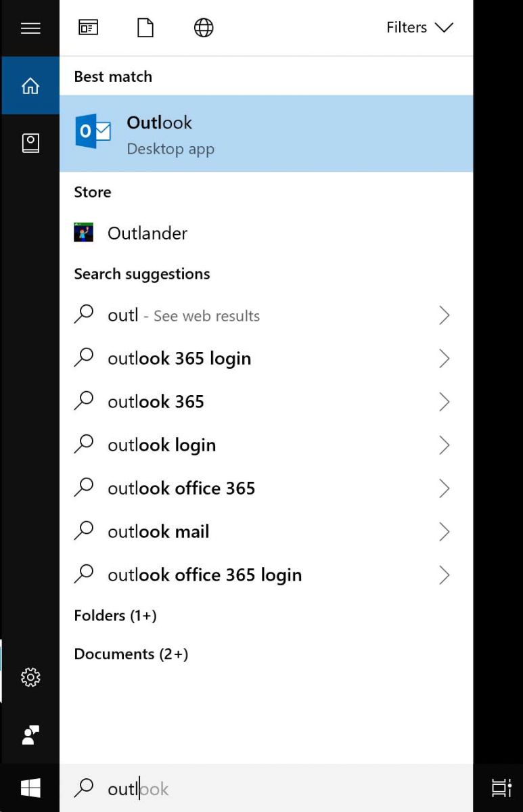Expand arrow for the 'outlook 365' suggestion
The image size is (523, 812).
[445, 402]
